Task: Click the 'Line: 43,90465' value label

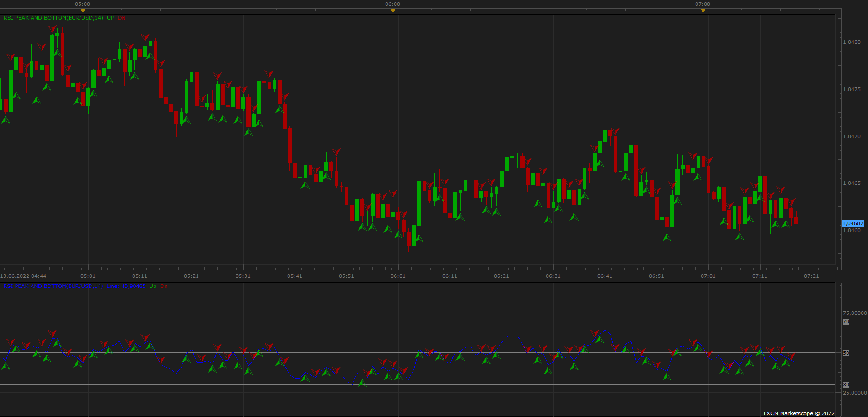Action: point(126,286)
